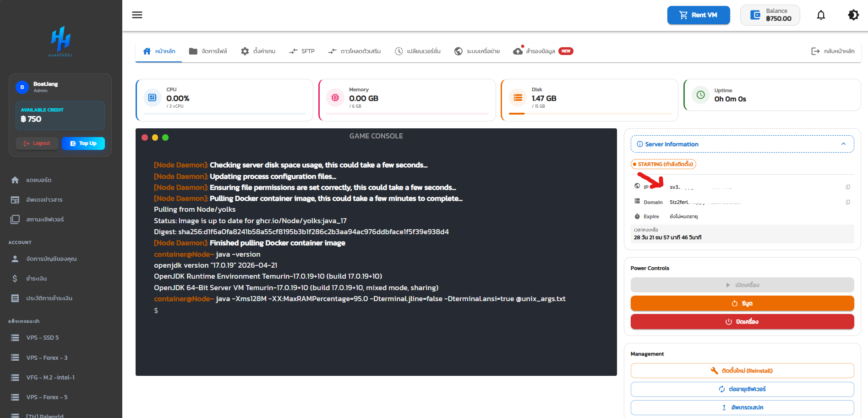Viewport: 868px width, 418px height.
Task: Switch to the ตั้งค่าเกม tab
Action: [258, 51]
